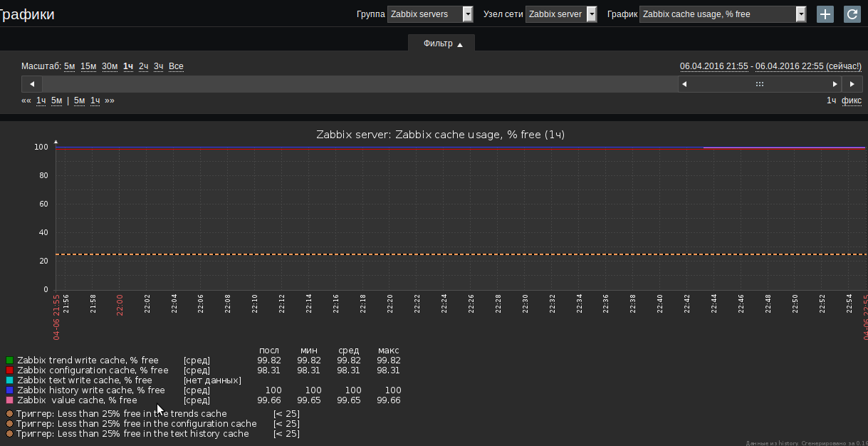Click the refresh icon in top right

pyautogui.click(x=852, y=14)
